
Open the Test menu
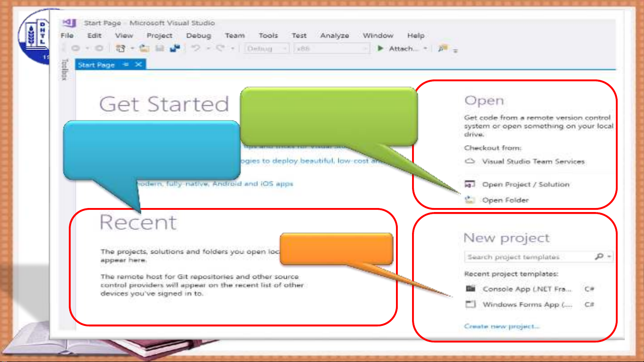tap(299, 35)
